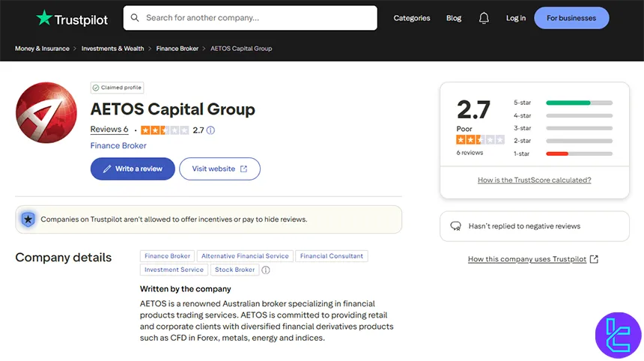Click the external link icon beside How this company uses Trustpilot

point(594,259)
